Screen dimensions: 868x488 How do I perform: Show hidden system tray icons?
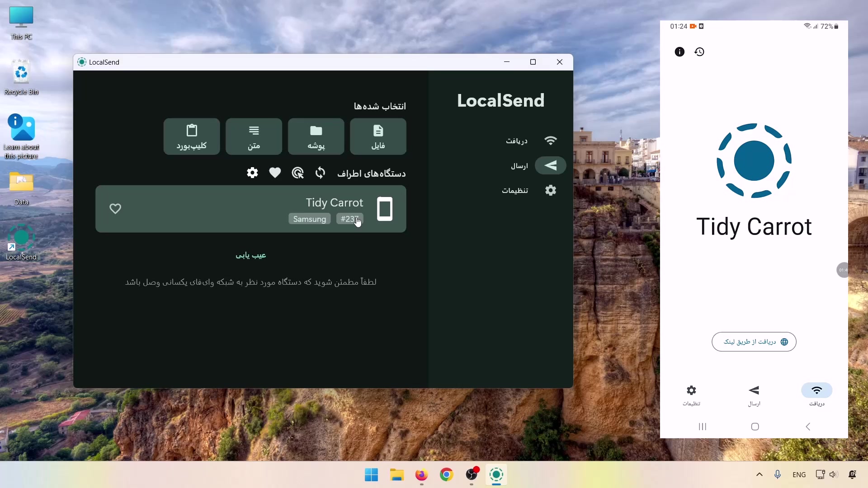759,474
